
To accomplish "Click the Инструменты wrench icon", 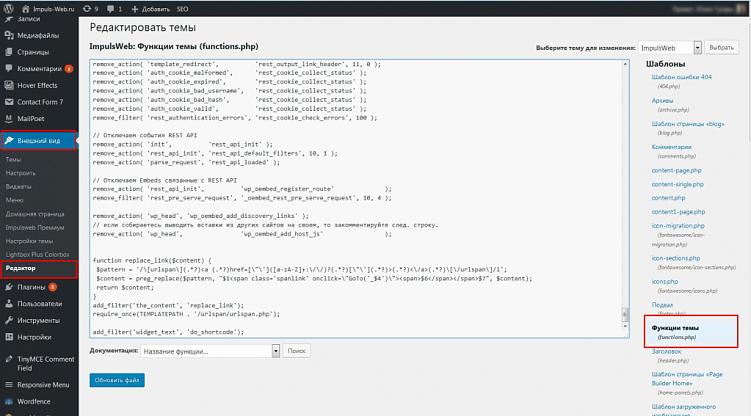I will 8,320.
